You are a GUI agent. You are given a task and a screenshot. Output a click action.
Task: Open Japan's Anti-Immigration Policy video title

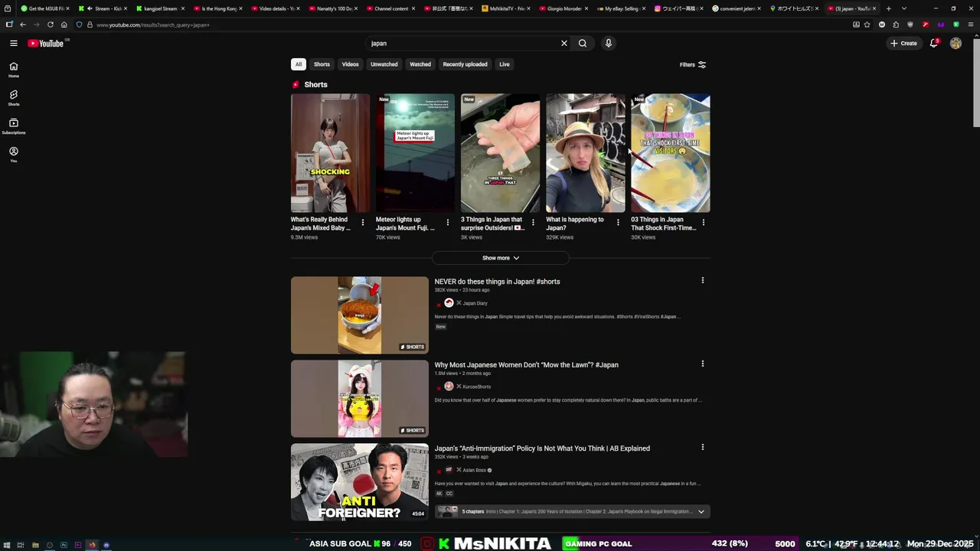(x=542, y=448)
